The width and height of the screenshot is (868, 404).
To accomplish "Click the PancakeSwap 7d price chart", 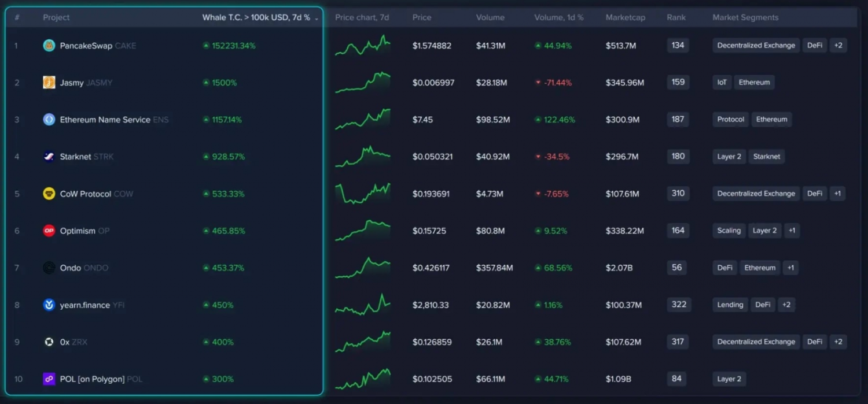I will click(363, 45).
